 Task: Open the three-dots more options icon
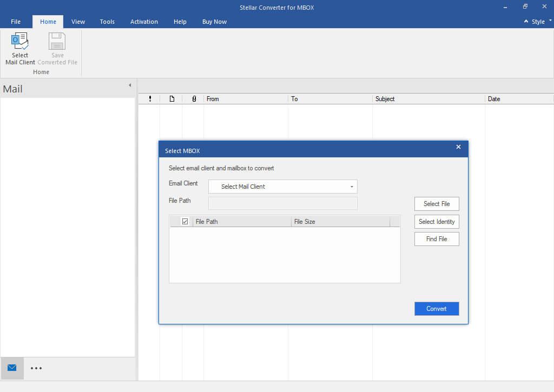click(x=36, y=368)
